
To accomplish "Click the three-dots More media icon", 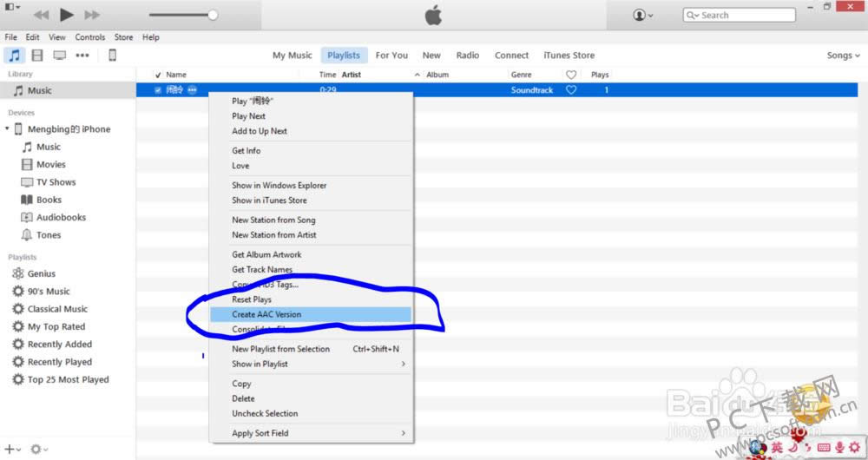I will (82, 56).
